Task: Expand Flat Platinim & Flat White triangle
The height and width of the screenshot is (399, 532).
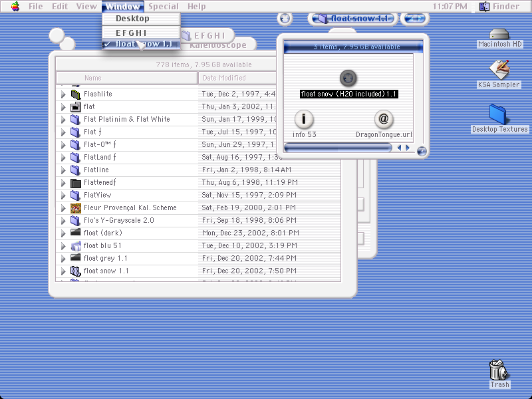Action: [63, 120]
